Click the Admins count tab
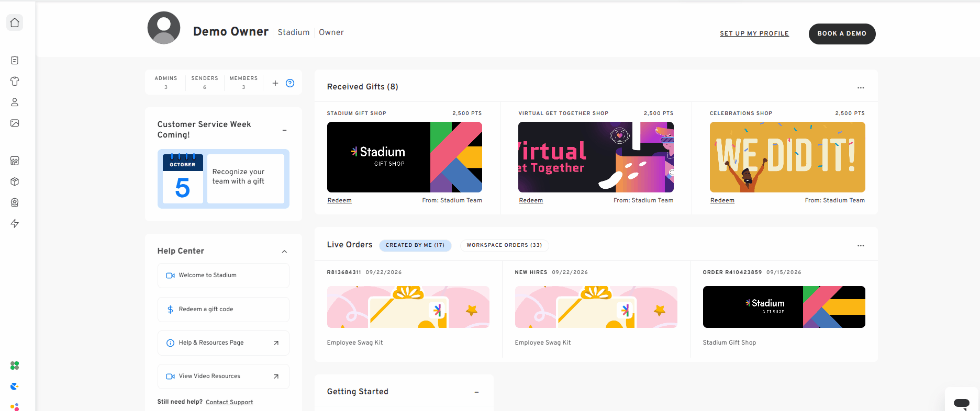The image size is (980, 411). point(166,83)
